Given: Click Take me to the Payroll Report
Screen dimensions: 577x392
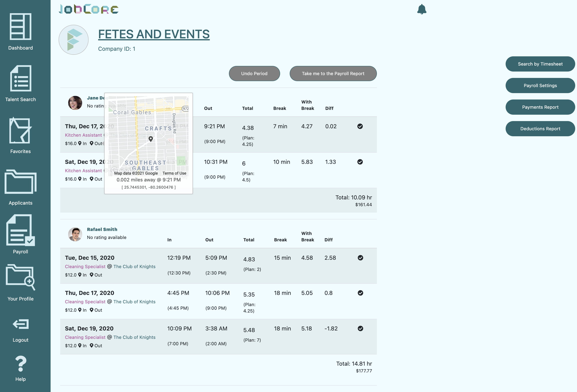Looking at the screenshot, I should [x=333, y=74].
